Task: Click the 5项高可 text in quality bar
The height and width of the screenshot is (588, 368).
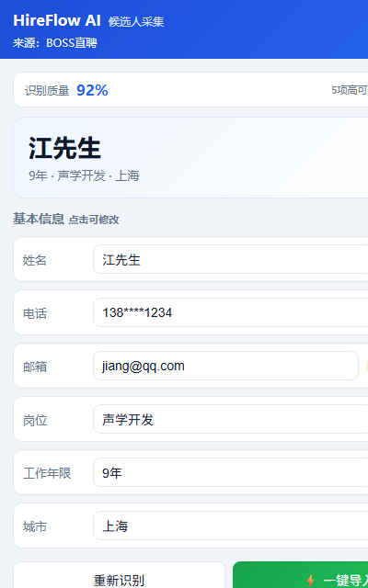Action: tap(350, 90)
